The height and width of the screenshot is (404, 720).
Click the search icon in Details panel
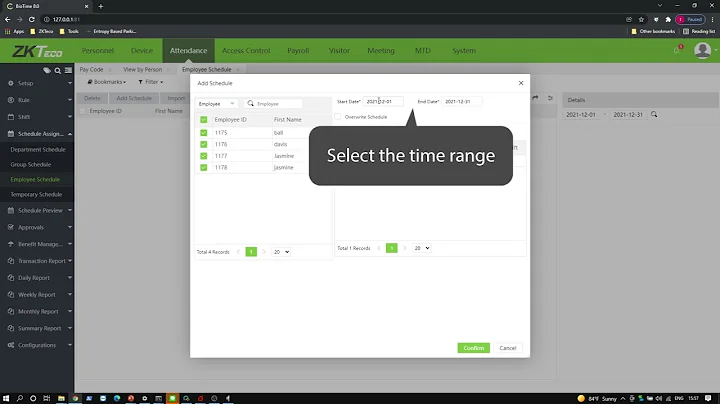654,114
